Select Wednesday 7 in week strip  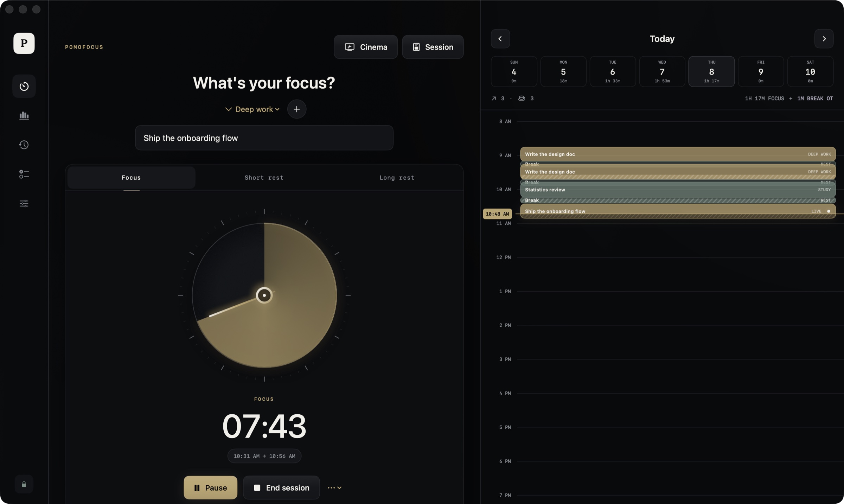(x=662, y=71)
